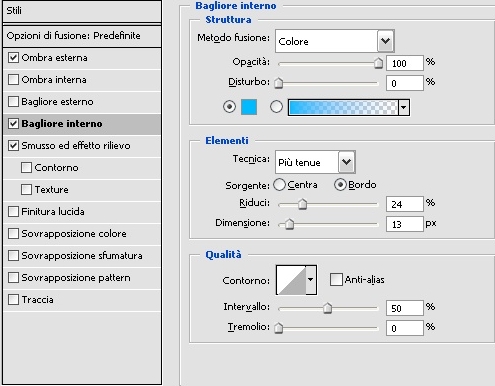
Task: Click the Opacità value field
Action: click(405, 63)
